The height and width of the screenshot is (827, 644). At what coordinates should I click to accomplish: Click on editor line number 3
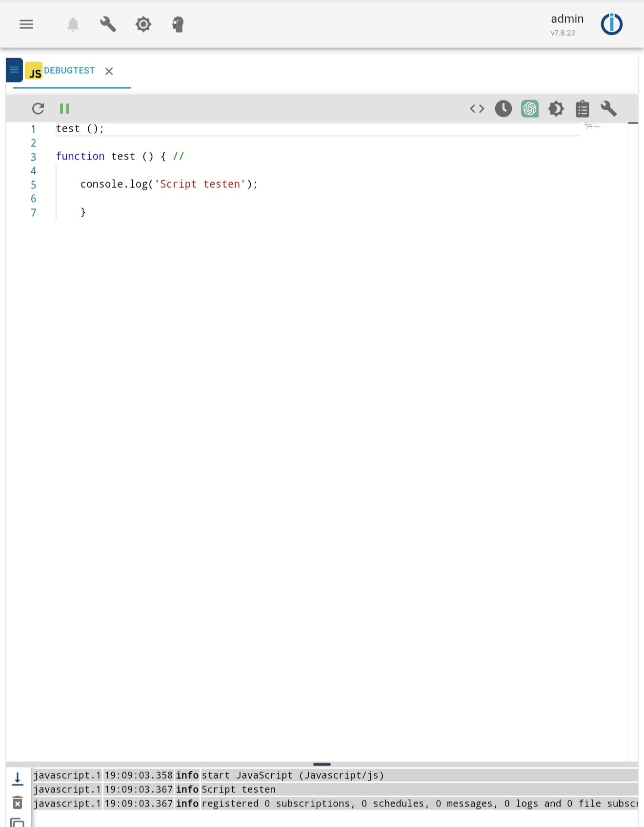click(x=33, y=157)
